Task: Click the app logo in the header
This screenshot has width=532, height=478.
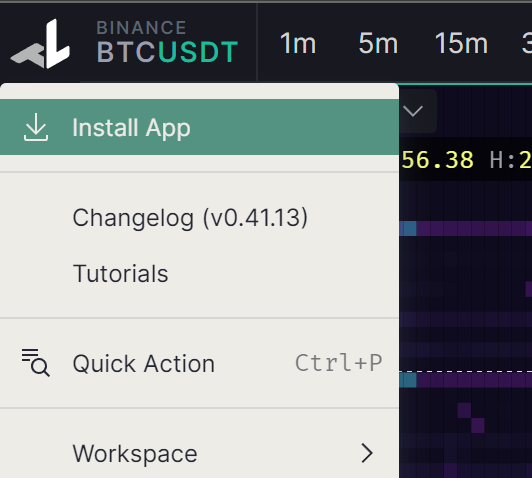Action: click(40, 43)
